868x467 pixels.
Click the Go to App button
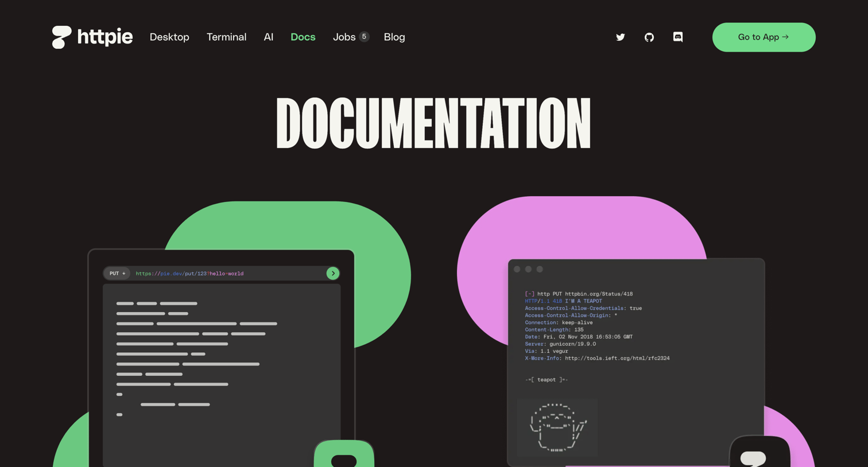[x=764, y=37]
